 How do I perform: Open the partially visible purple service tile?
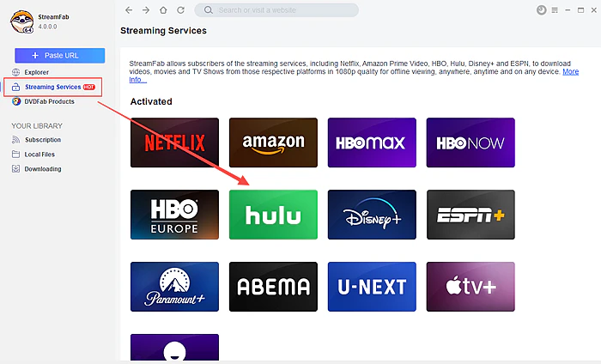tap(175, 347)
